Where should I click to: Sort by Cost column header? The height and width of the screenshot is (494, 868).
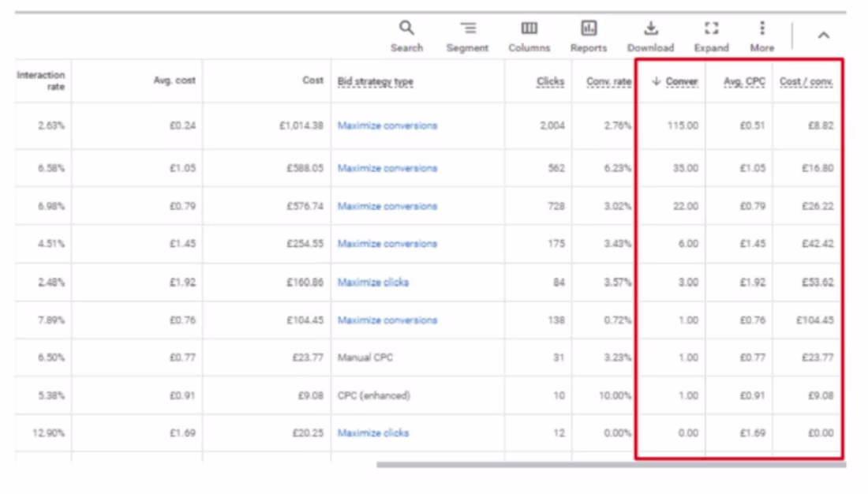click(x=312, y=80)
